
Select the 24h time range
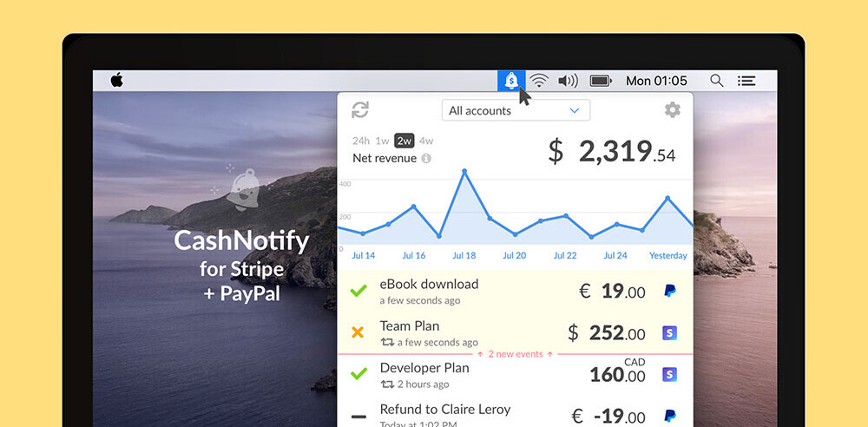tap(361, 141)
